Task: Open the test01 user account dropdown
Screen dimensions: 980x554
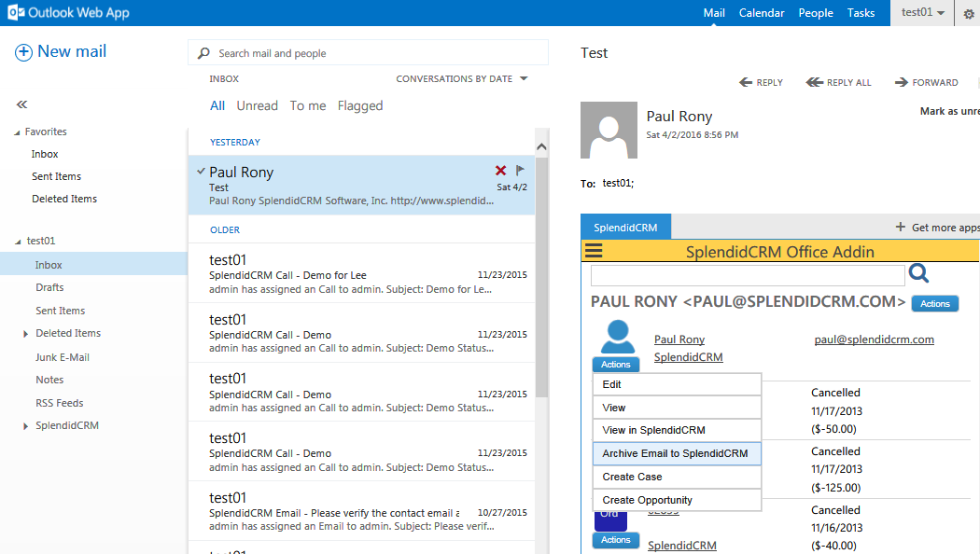Action: 922,12
